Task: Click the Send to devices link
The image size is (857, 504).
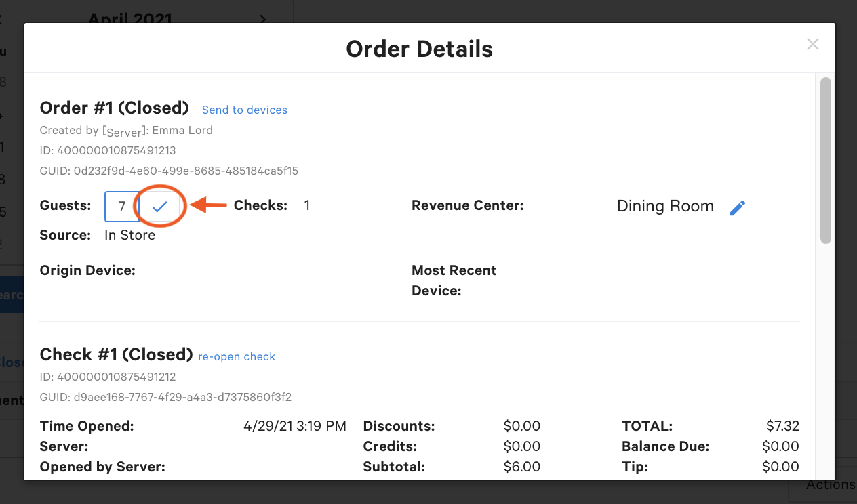Action: (x=244, y=110)
